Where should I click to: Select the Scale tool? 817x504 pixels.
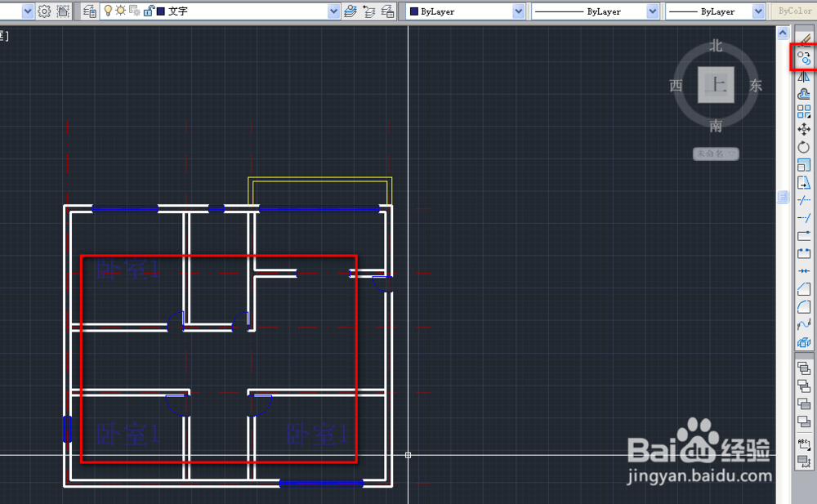804,165
